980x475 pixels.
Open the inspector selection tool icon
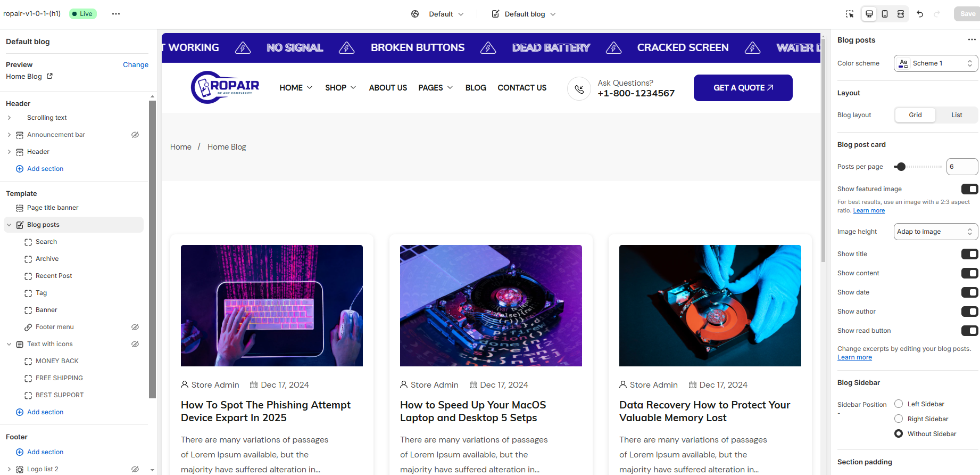[850, 14]
